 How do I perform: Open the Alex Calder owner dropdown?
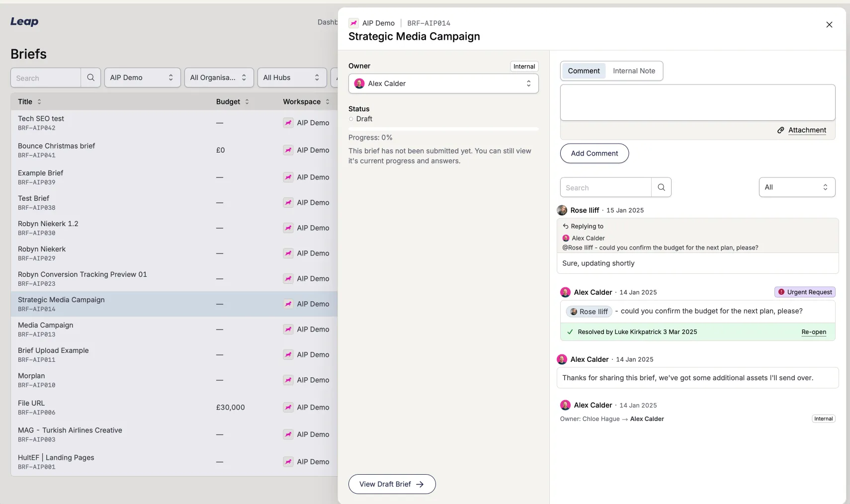click(443, 84)
